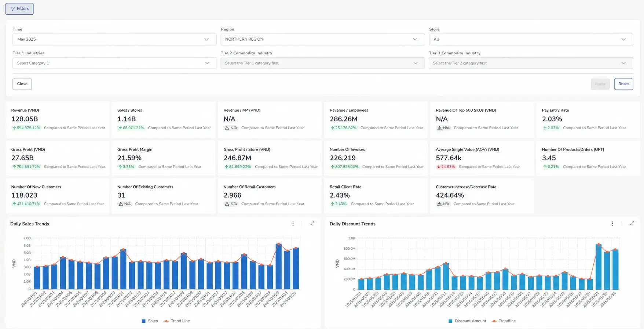
Task: Click the Apply button
Action: tap(600, 84)
